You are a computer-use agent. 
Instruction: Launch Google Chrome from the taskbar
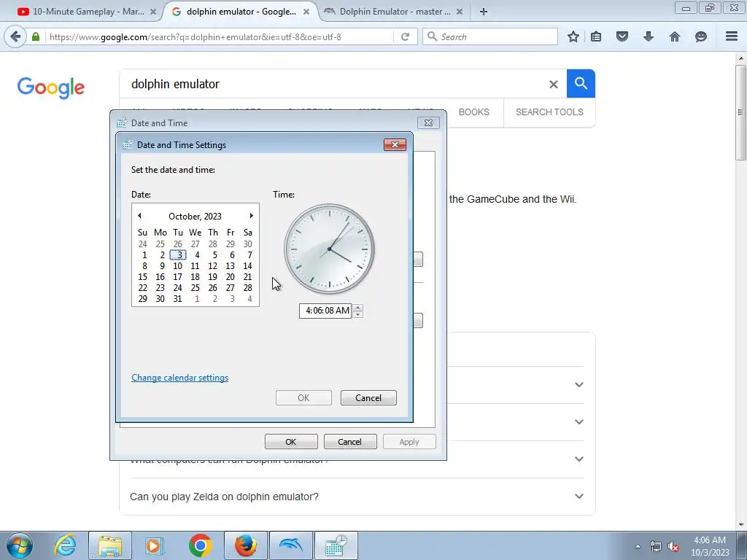tap(200, 545)
